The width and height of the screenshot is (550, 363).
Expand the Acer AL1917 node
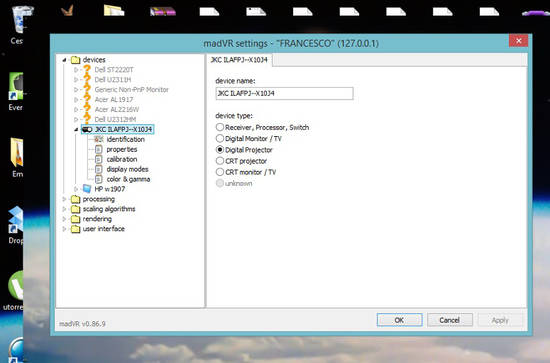point(76,100)
